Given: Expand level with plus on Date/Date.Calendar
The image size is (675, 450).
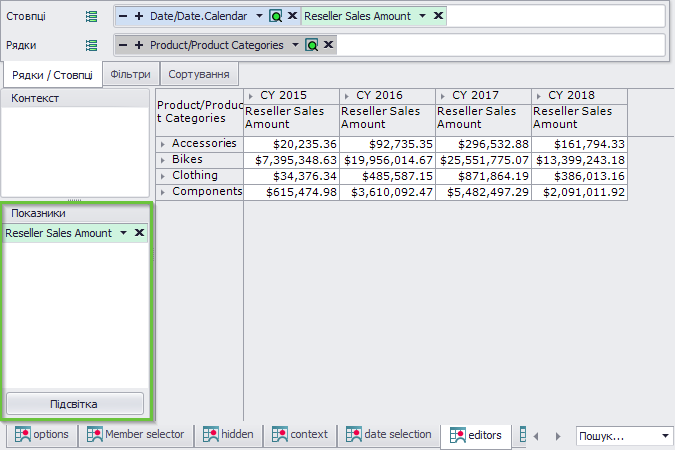Looking at the screenshot, I should (x=139, y=16).
